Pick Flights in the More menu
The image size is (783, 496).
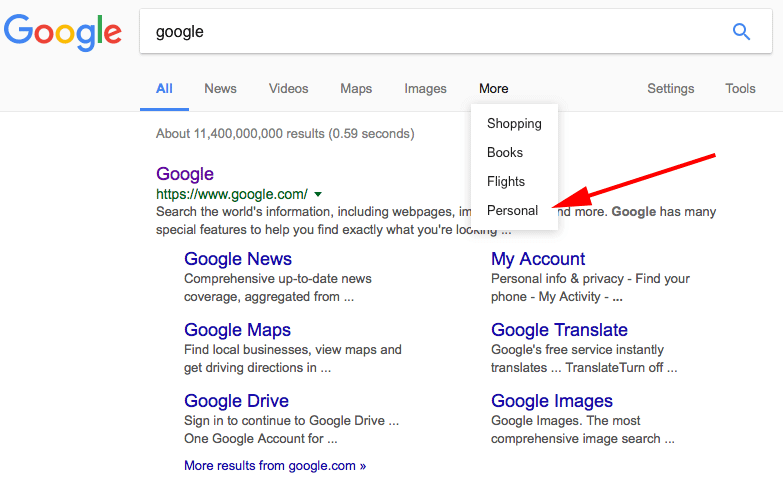click(506, 182)
